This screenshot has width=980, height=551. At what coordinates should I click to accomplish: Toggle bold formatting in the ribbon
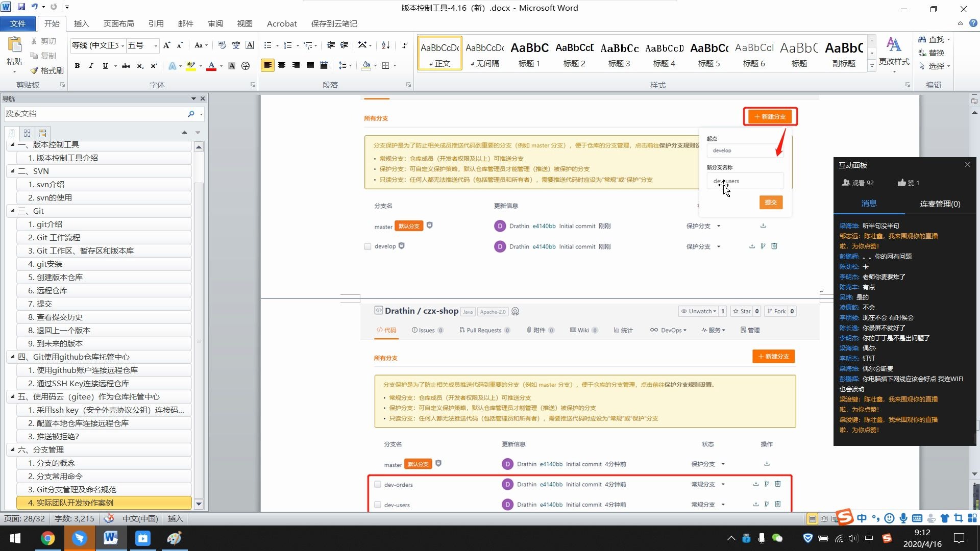click(x=77, y=66)
